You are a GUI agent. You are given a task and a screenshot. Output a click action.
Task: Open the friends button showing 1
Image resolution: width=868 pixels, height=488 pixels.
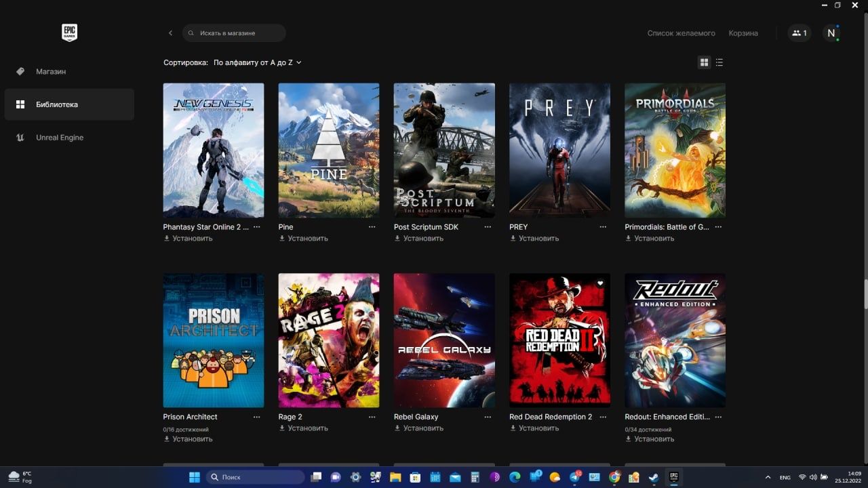point(800,33)
